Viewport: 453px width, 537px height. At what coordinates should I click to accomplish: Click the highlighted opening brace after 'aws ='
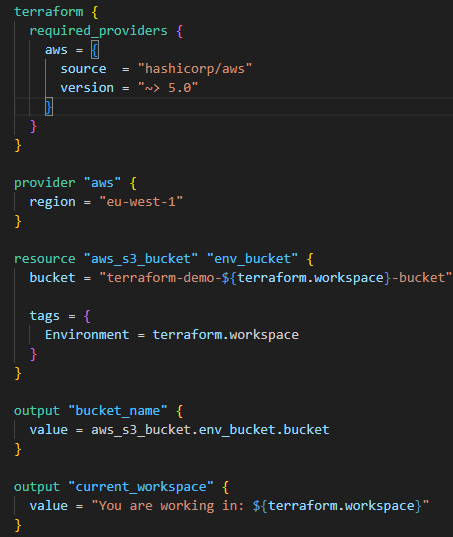(x=95, y=50)
